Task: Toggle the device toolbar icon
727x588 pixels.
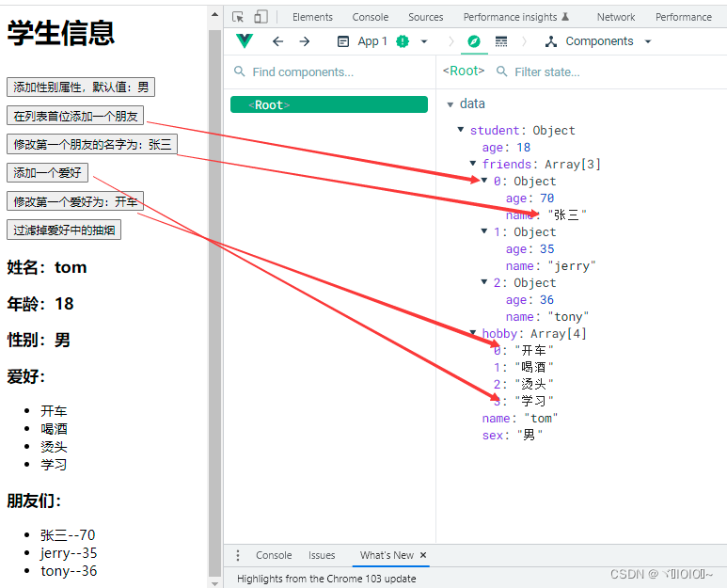Action: [261, 17]
